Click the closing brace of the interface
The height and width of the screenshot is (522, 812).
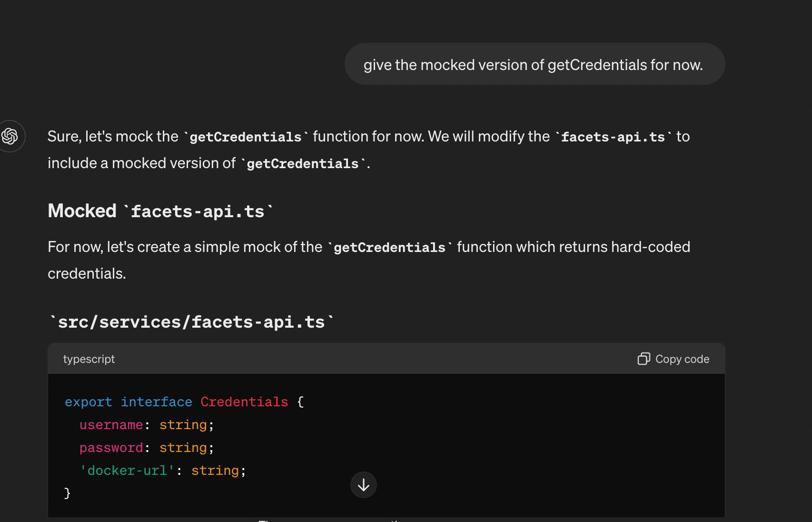click(x=67, y=493)
